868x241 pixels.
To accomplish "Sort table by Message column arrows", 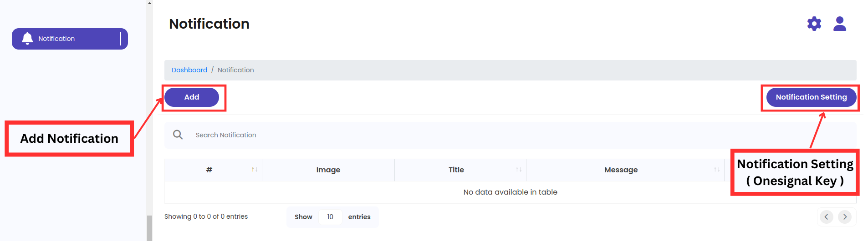I will pos(717,170).
